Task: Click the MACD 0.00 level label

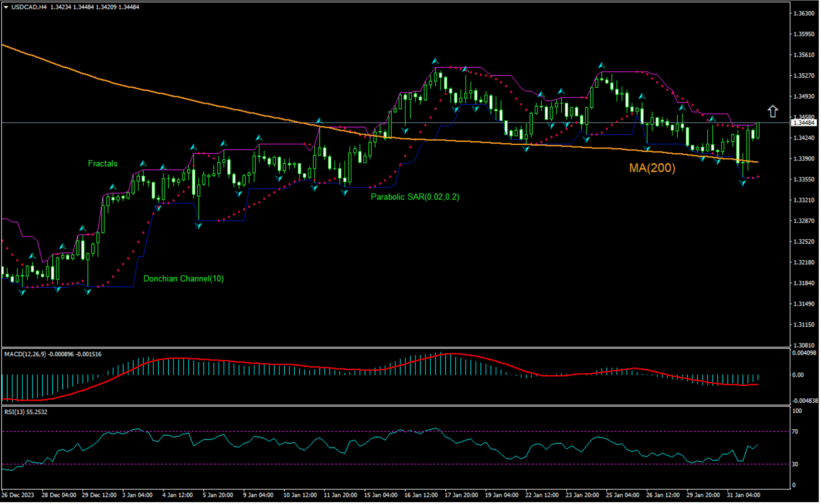Action: (x=798, y=375)
